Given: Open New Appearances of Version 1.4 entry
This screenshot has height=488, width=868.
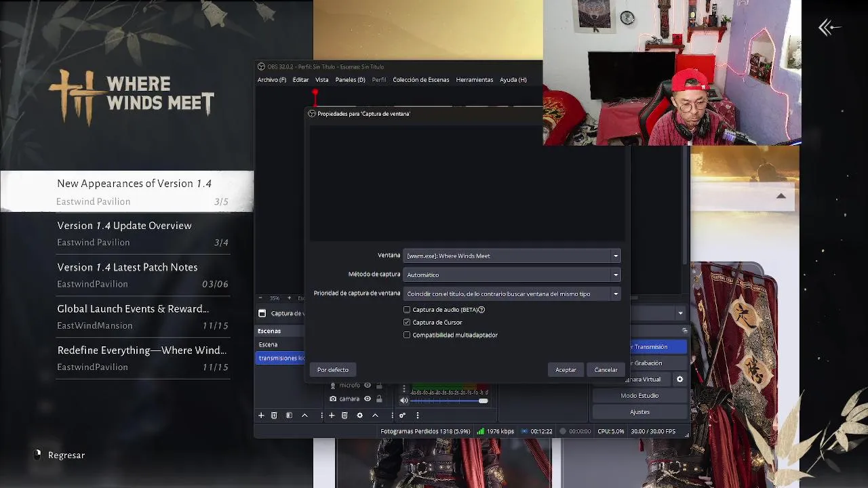Looking at the screenshot, I should [x=127, y=192].
